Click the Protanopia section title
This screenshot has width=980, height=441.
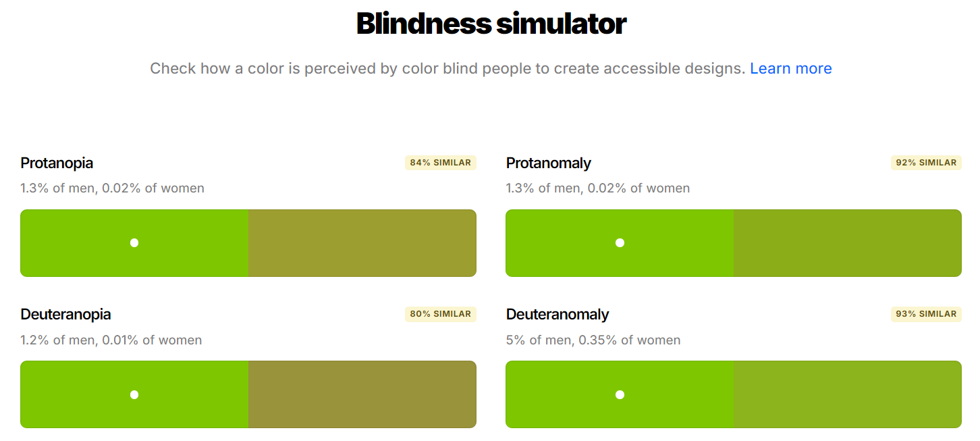(57, 163)
